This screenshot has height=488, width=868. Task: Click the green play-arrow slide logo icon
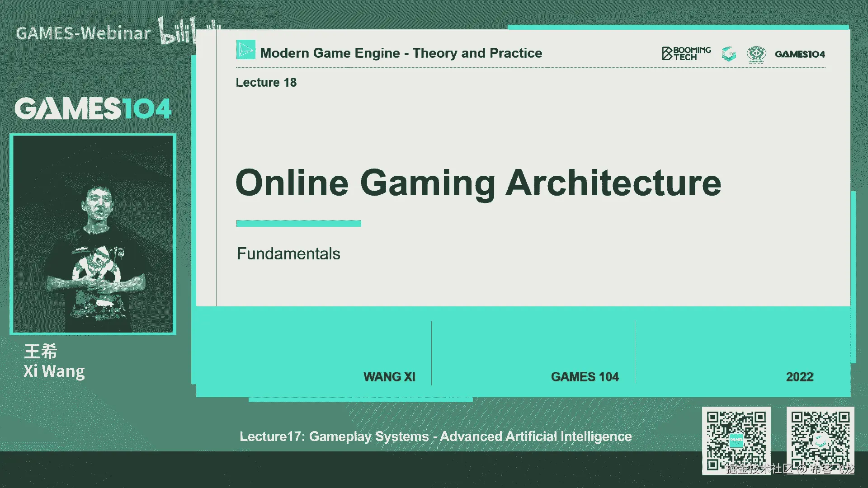click(x=245, y=50)
